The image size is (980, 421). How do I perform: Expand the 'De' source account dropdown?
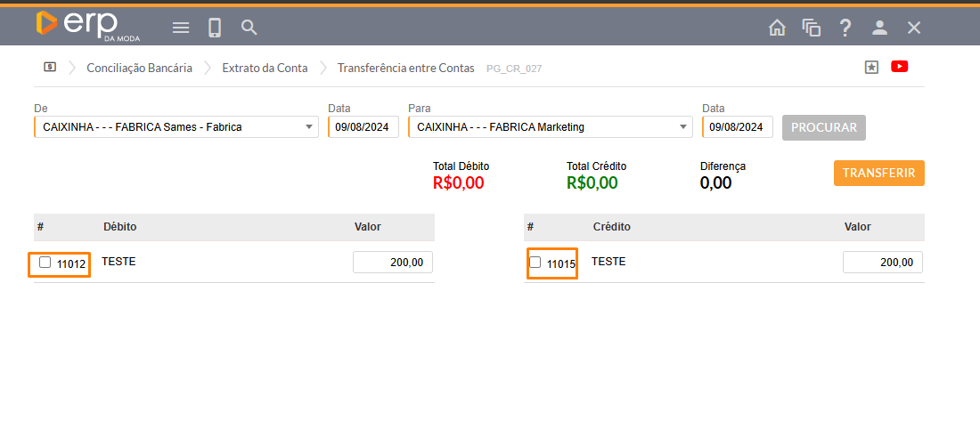176,127
